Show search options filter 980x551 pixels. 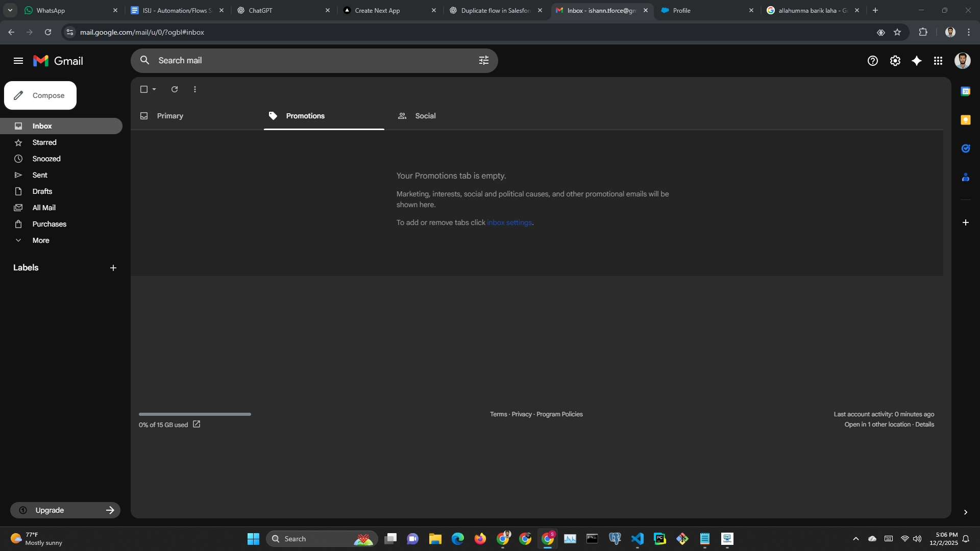click(483, 60)
